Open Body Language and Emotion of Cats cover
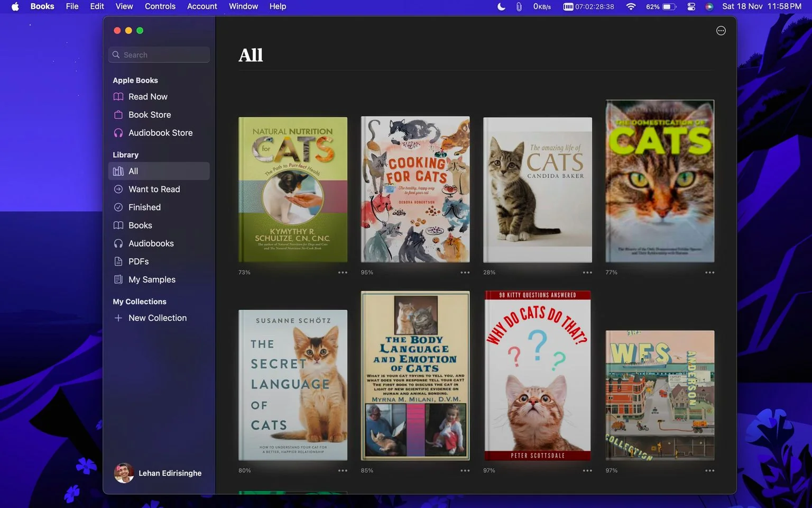This screenshot has width=812, height=508. tap(415, 376)
